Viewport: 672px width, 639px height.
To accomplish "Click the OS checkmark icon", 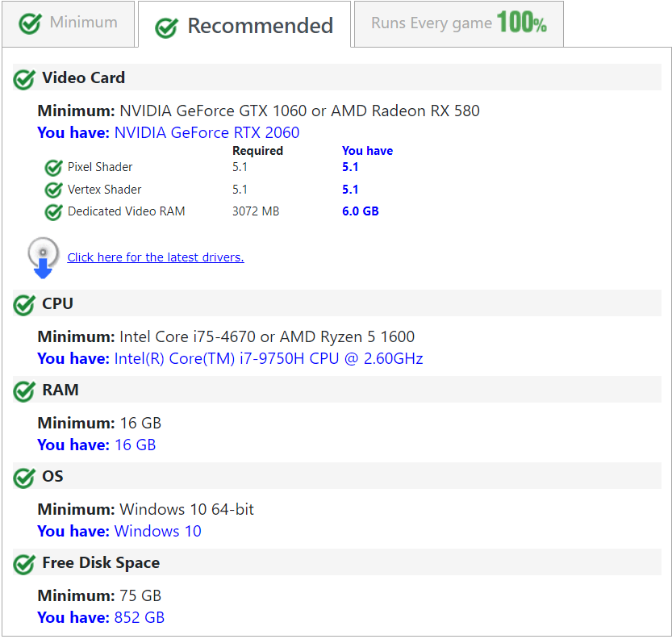I will 24,478.
